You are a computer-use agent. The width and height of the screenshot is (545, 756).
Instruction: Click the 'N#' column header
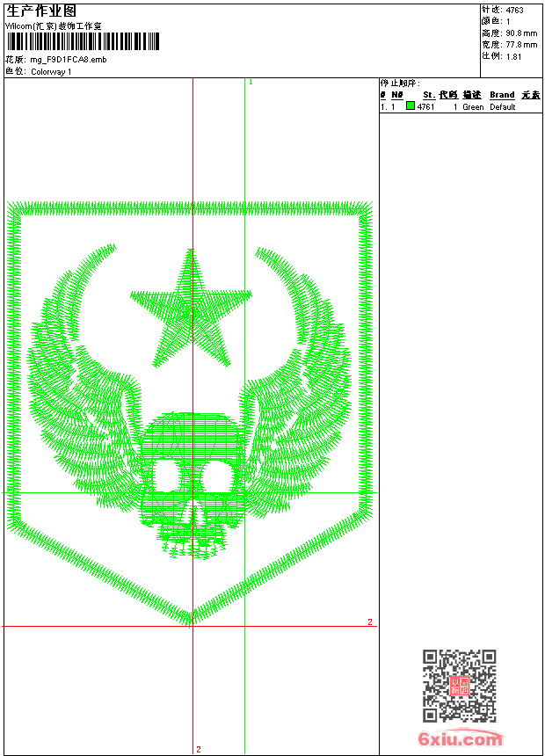397,95
